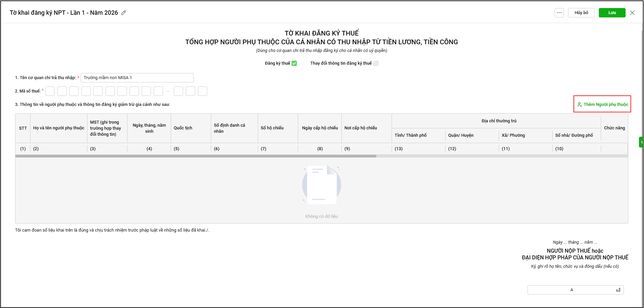
Task: Open the three-dot more options menu
Action: point(559,13)
